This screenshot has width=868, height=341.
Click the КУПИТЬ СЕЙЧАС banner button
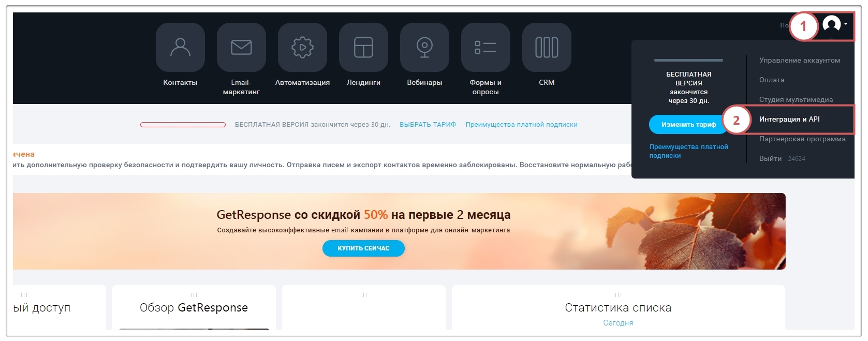363,248
